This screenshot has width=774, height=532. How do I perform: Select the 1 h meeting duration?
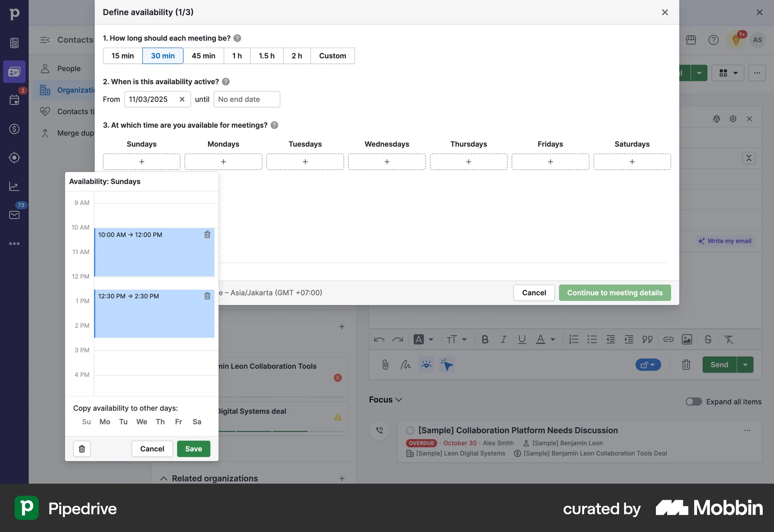click(237, 56)
